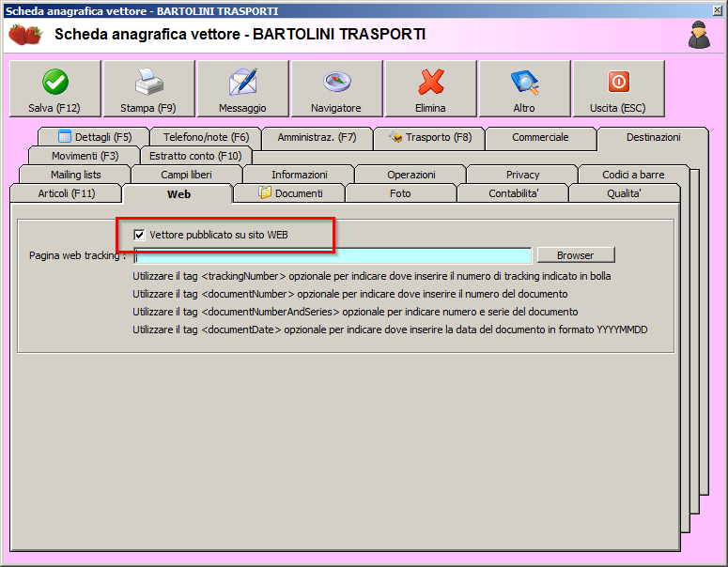Close the Scheda anagrafica vettore window
Image resolution: width=728 pixels, height=567 pixels.
[718, 10]
